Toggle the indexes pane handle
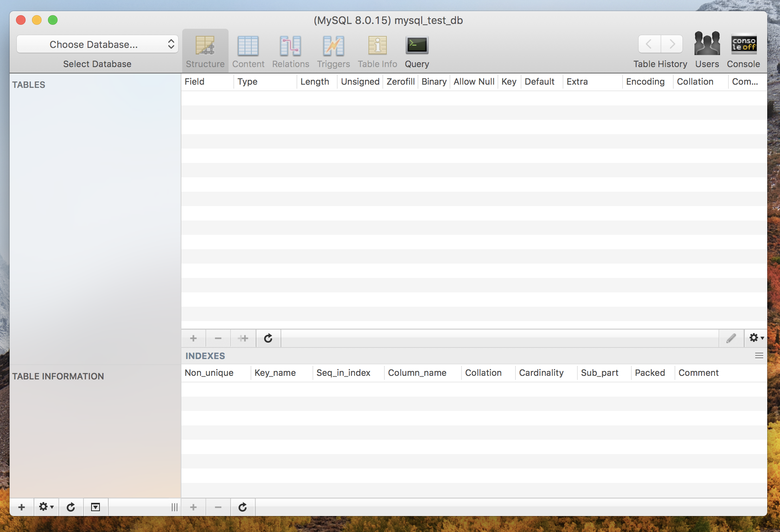This screenshot has height=532, width=780. (759, 355)
